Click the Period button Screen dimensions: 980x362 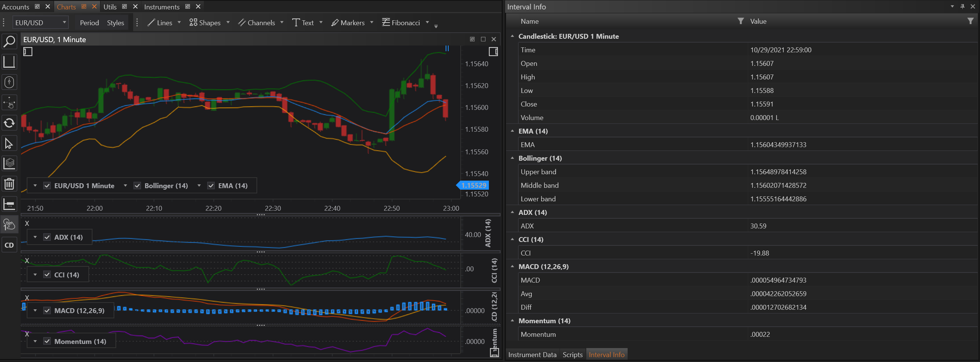pyautogui.click(x=90, y=23)
